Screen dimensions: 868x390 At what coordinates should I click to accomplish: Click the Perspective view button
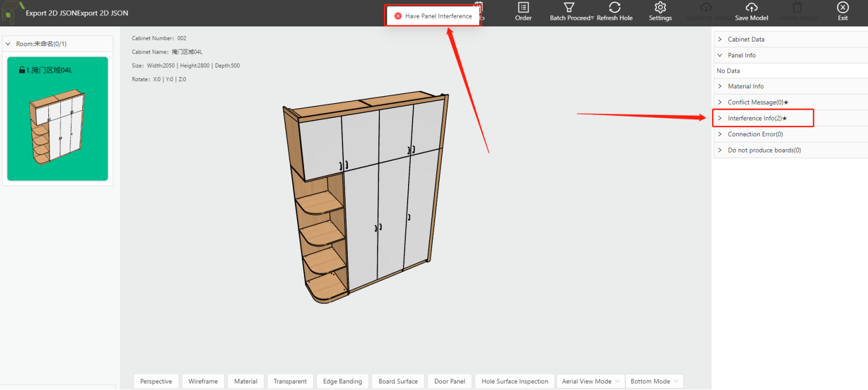(x=156, y=382)
